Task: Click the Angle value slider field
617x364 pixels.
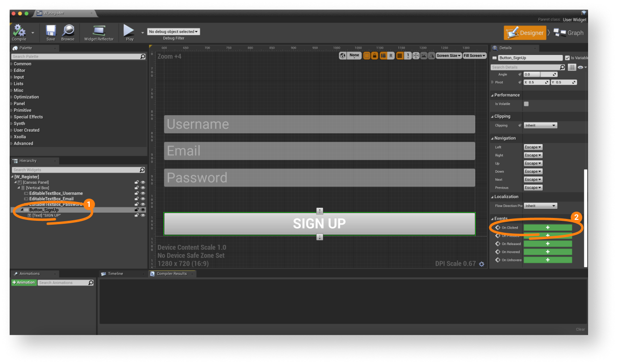Action: tap(540, 74)
